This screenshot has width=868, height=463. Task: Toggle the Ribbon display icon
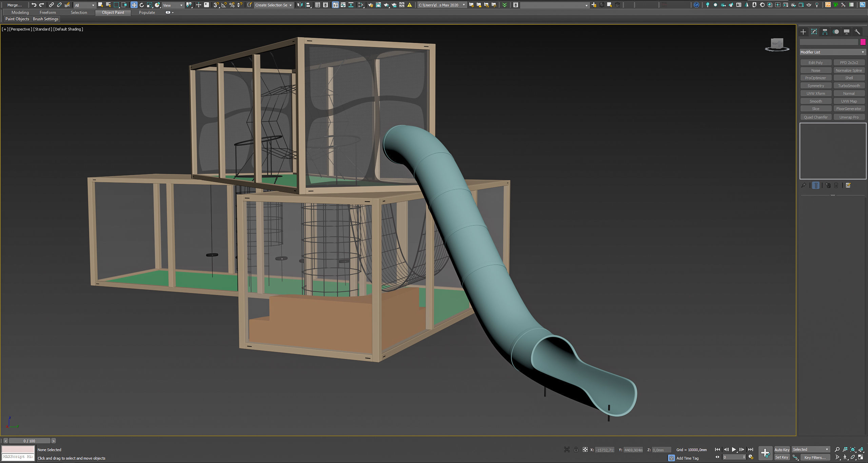[335, 5]
